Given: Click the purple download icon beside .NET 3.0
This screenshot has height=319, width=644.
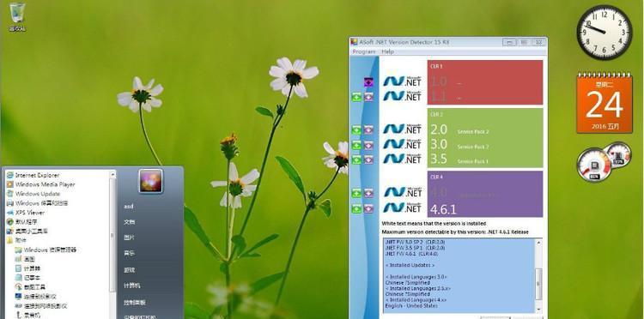Looking at the screenshot, I should click(368, 145).
